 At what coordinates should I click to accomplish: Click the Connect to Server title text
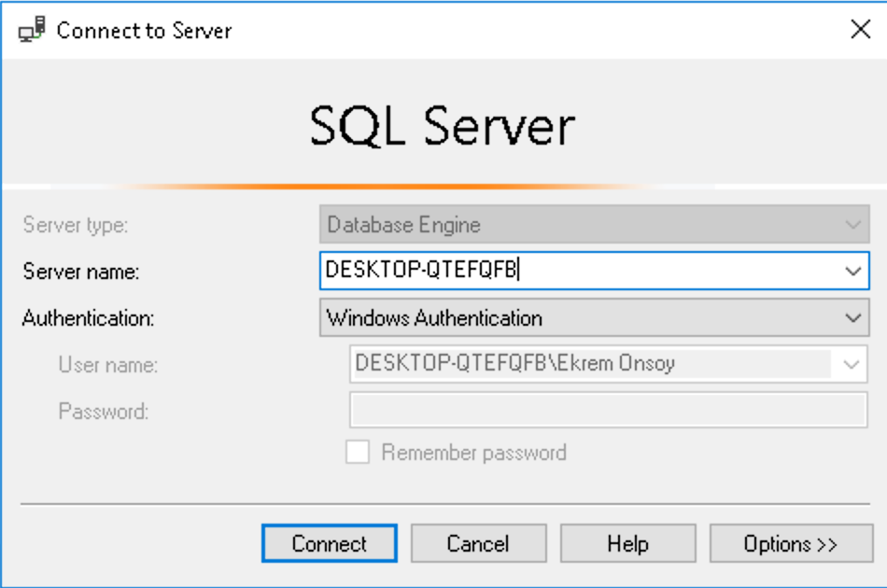[x=145, y=30]
